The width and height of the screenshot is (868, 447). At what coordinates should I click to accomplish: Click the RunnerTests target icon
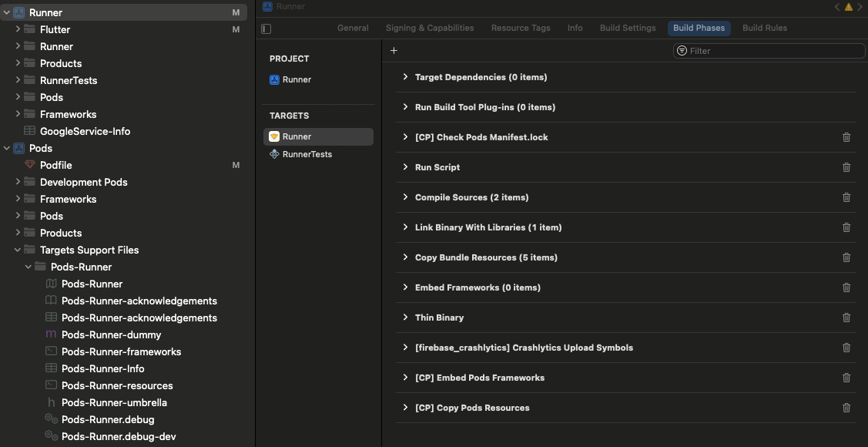274,154
